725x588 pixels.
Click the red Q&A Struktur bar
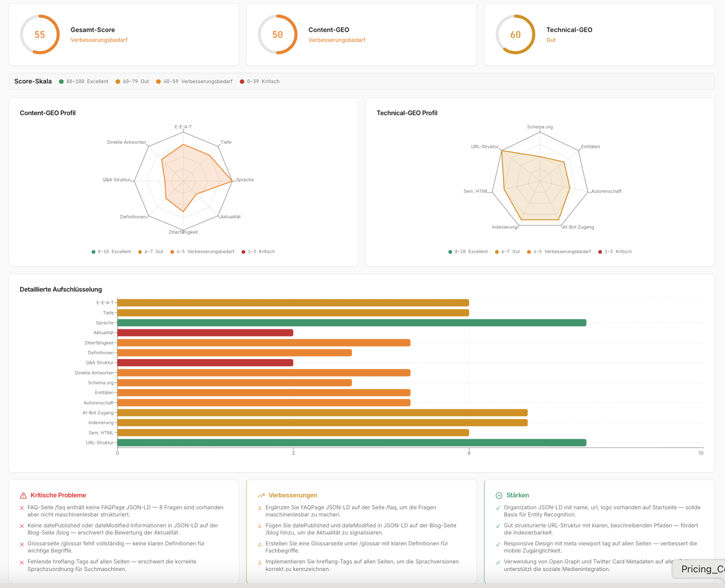click(x=205, y=363)
